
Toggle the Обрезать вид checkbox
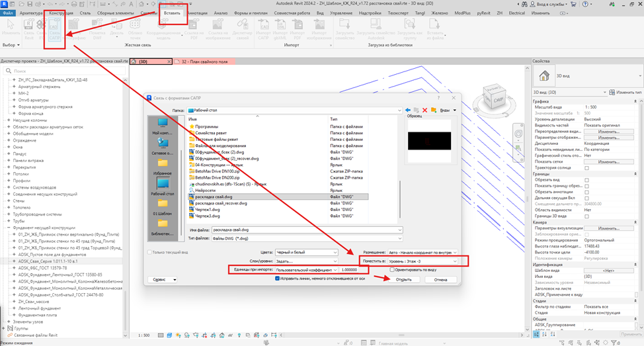pos(586,180)
